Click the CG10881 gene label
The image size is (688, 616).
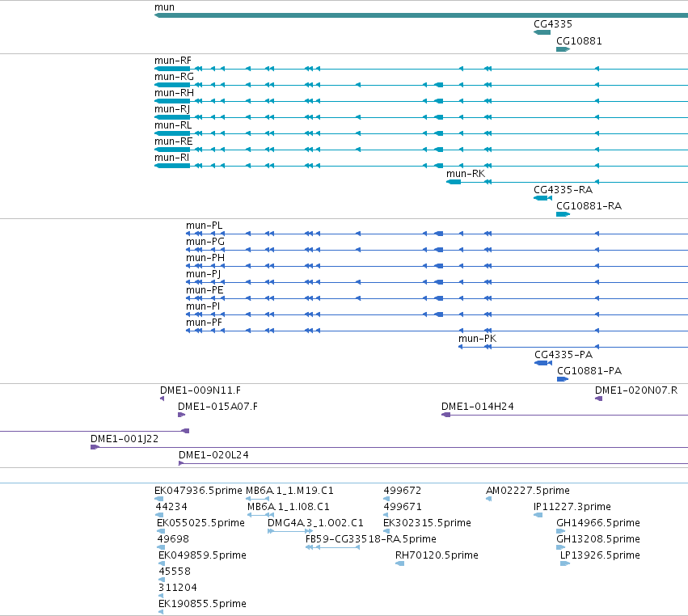coord(579,40)
